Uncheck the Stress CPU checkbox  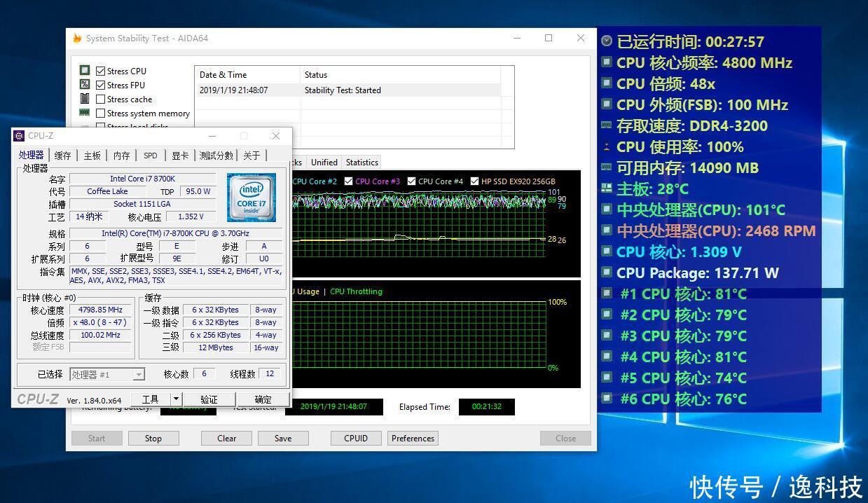click(x=101, y=71)
